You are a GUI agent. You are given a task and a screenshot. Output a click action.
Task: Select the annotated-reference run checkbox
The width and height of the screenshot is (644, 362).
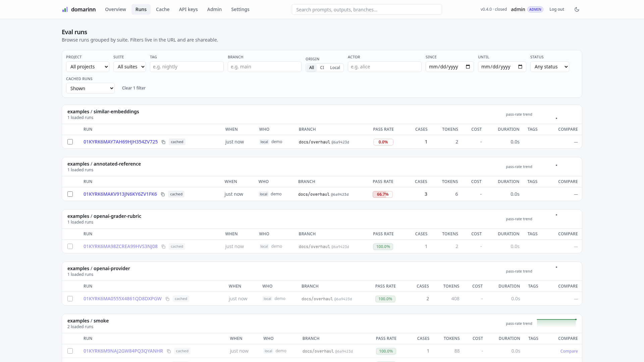pos(70,194)
